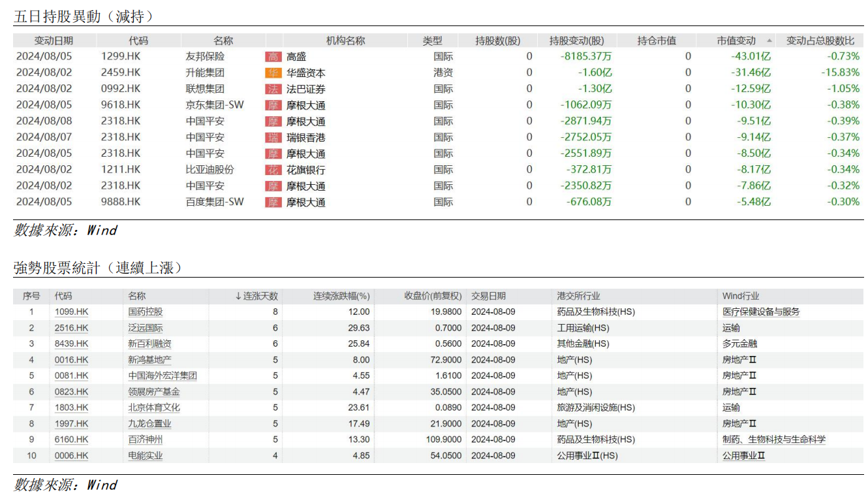Click the 摩 badge in 百度集团-SW row
This screenshot has width=868, height=499.
click(273, 202)
